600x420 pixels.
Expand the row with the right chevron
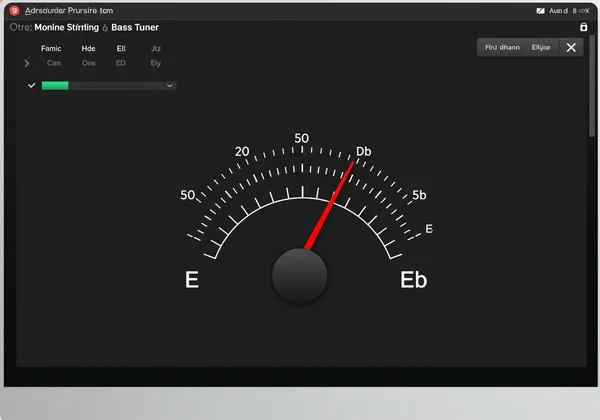click(x=26, y=63)
